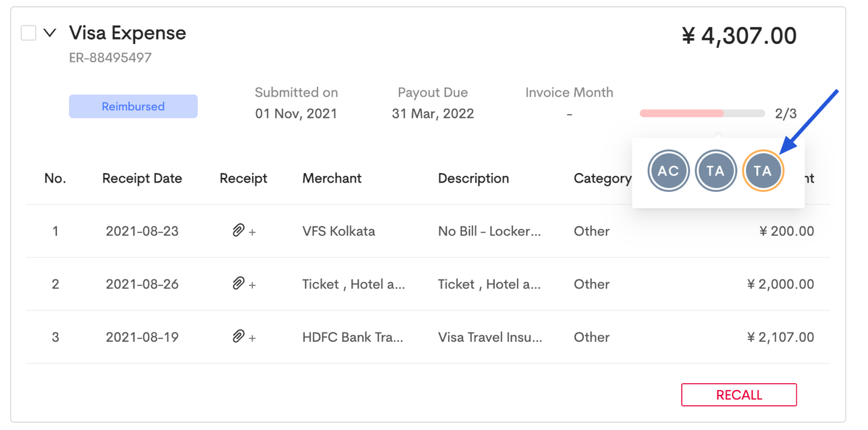
Task: Click the middle TA approver avatar
Action: pos(716,171)
